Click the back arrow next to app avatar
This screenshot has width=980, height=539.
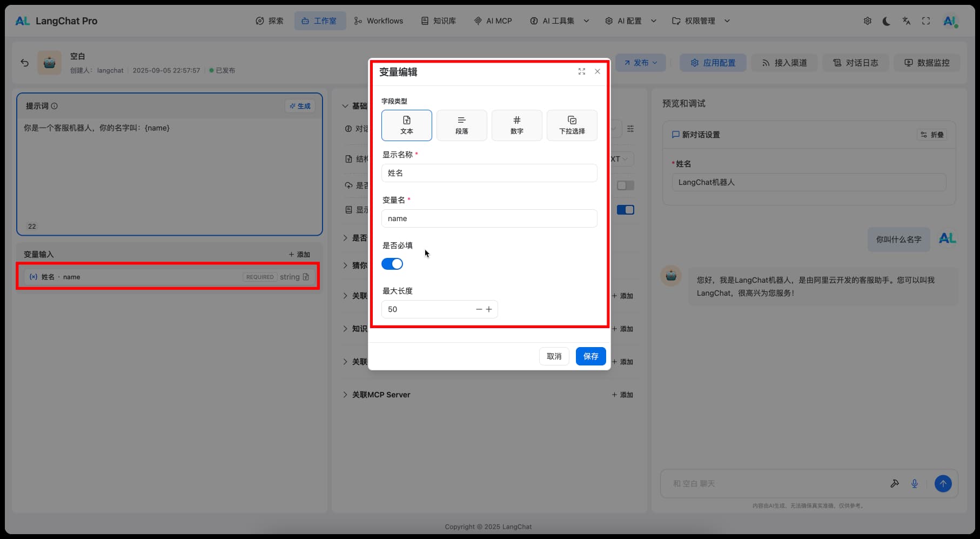tap(25, 63)
